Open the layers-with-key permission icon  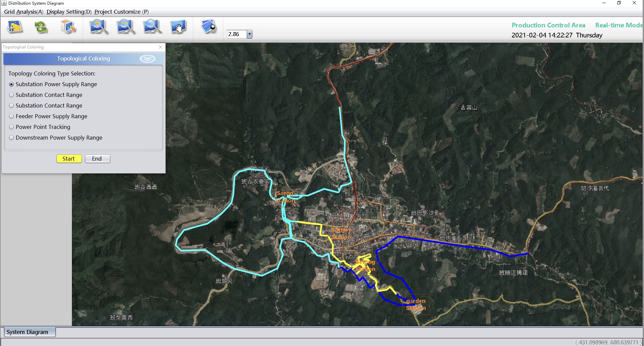point(68,27)
